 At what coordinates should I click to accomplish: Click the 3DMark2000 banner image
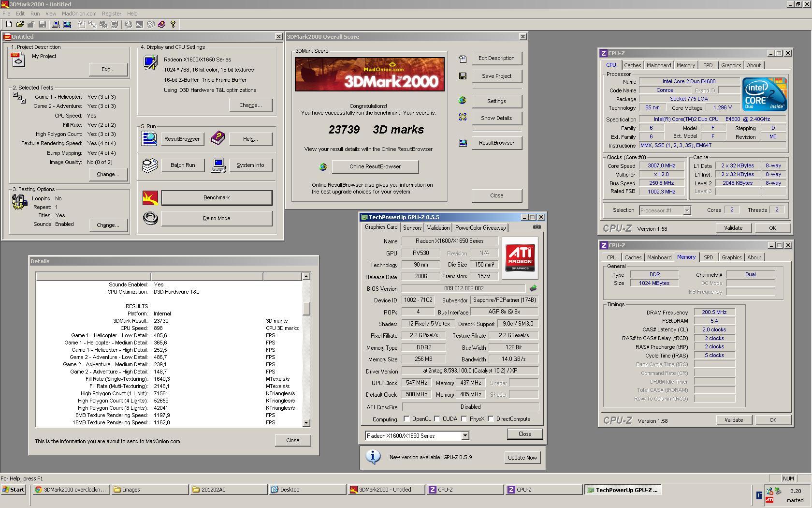pyautogui.click(x=369, y=74)
